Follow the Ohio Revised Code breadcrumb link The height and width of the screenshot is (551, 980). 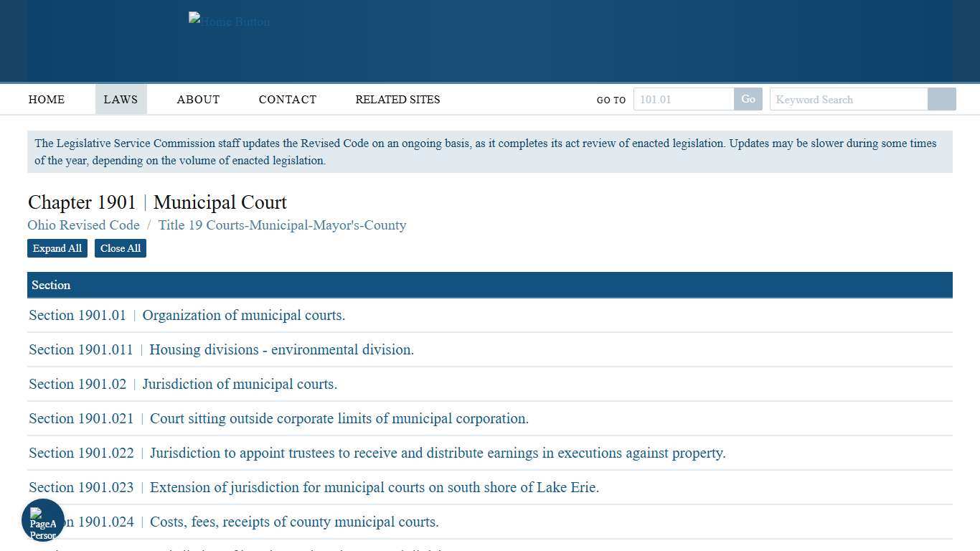tap(83, 225)
